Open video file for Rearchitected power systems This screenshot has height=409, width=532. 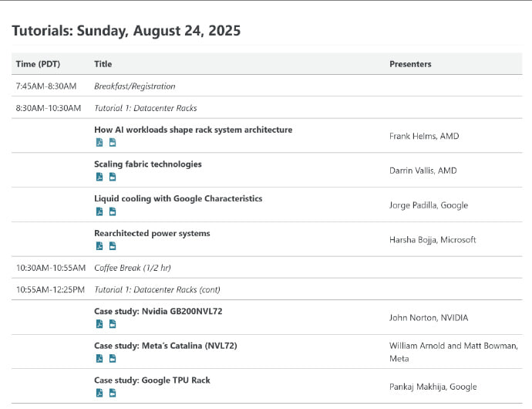pos(112,246)
